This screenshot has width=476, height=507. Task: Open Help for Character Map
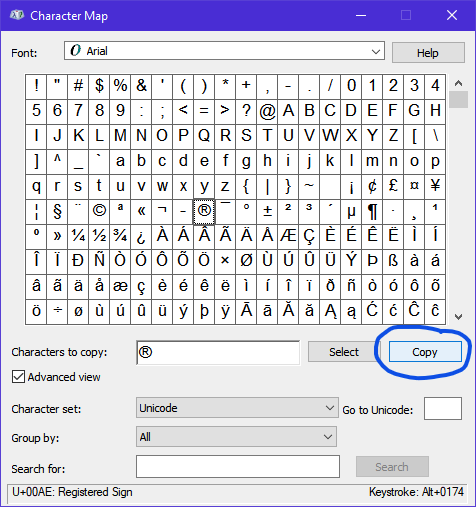[428, 53]
